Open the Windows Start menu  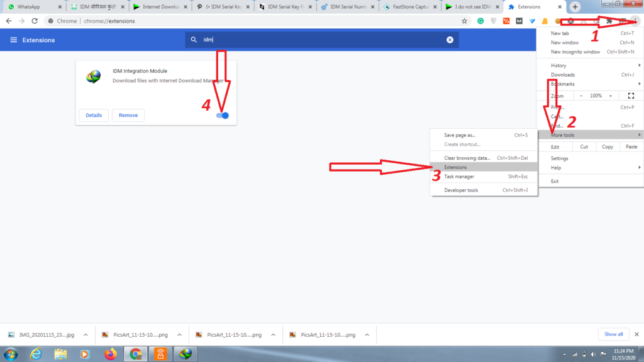tap(11, 354)
